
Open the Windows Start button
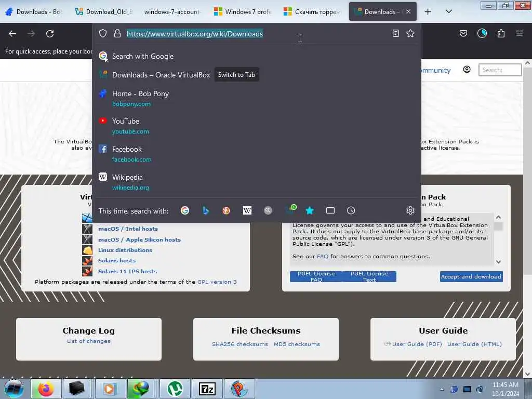pyautogui.click(x=14, y=389)
